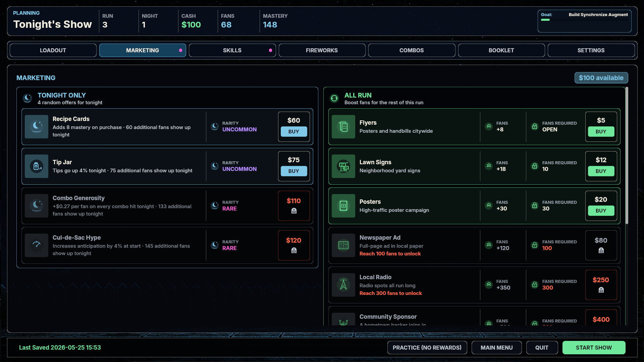Click the Combo Generosity RARE label

tap(229, 208)
